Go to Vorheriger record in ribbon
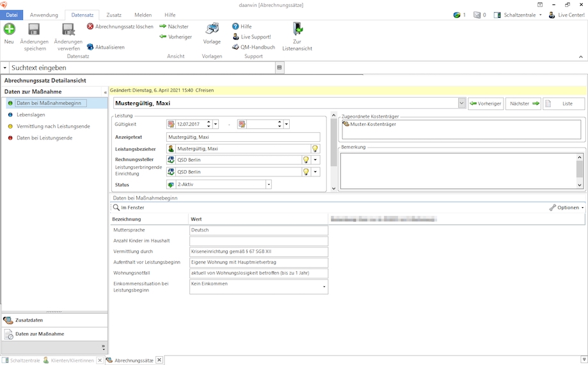This screenshot has width=588, height=365. point(175,36)
